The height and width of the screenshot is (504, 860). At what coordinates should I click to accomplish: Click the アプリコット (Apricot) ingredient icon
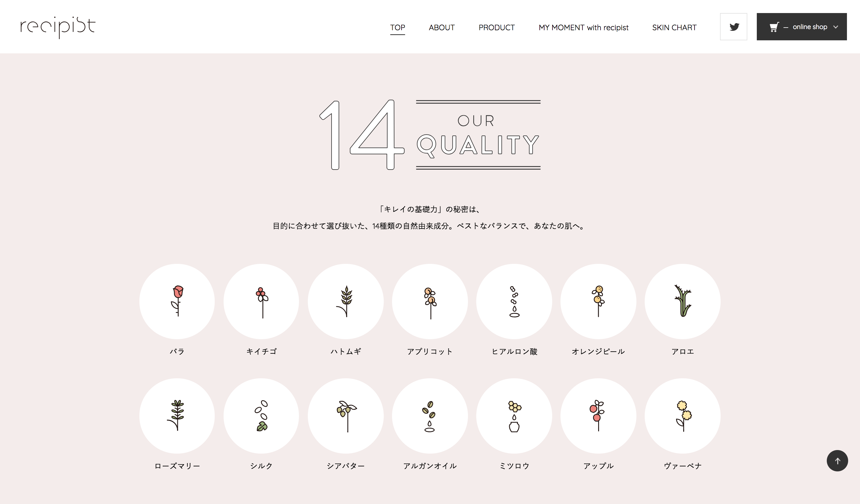point(430,302)
